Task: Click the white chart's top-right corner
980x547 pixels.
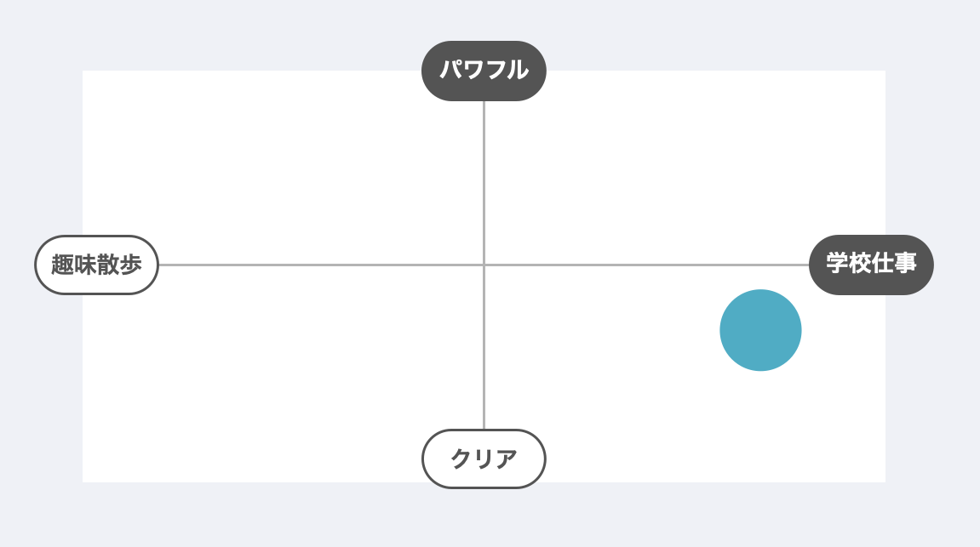Action: pyautogui.click(x=882, y=73)
